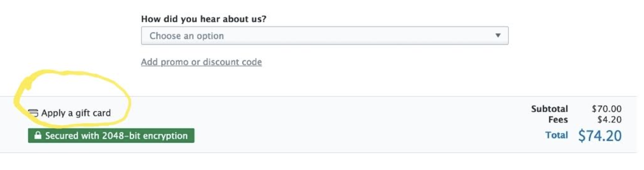
Task: Click the gift card icon
Action: 33,113
